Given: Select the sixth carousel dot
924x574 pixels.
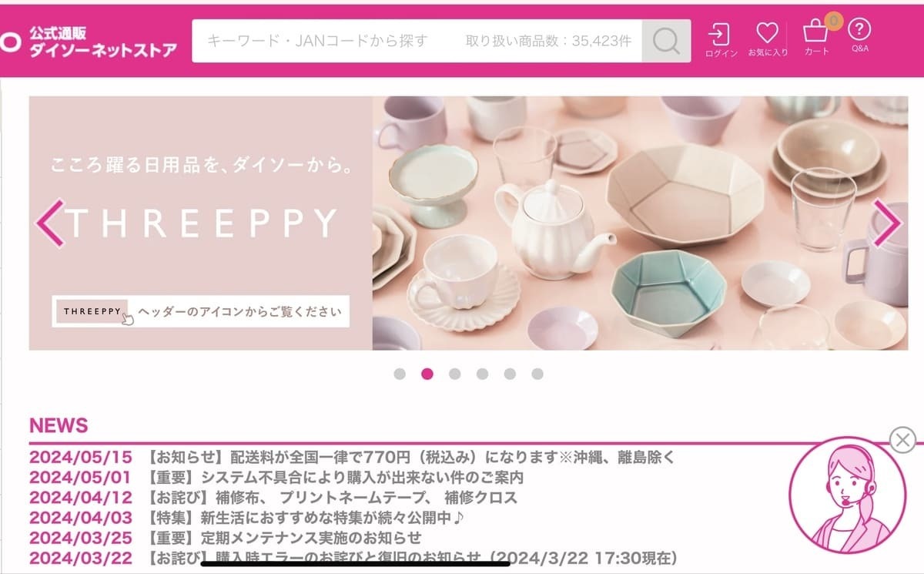Looking at the screenshot, I should pyautogui.click(x=537, y=374).
